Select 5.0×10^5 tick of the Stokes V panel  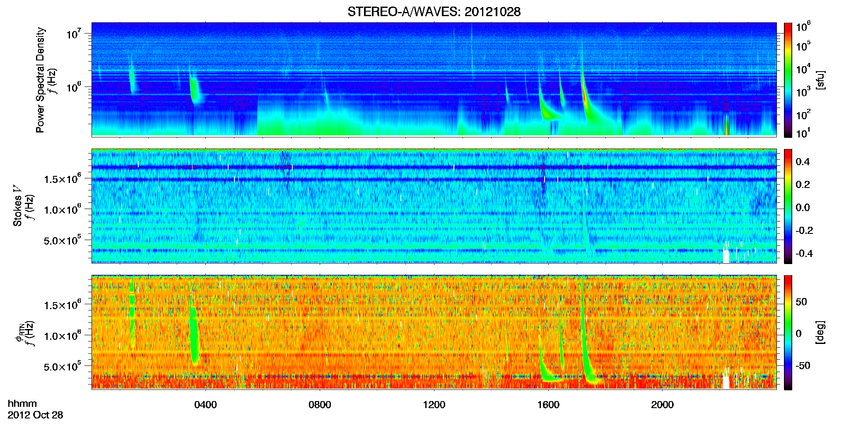[63, 240]
